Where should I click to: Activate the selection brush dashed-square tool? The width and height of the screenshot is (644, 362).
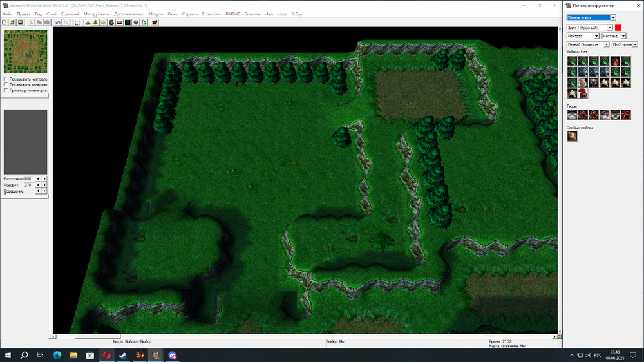[x=77, y=23]
